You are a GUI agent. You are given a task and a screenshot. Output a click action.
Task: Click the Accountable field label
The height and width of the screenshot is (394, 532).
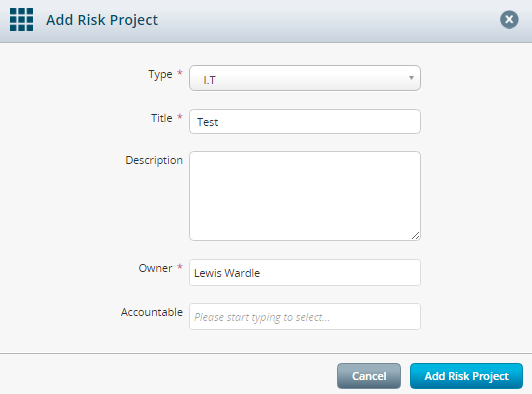(152, 312)
